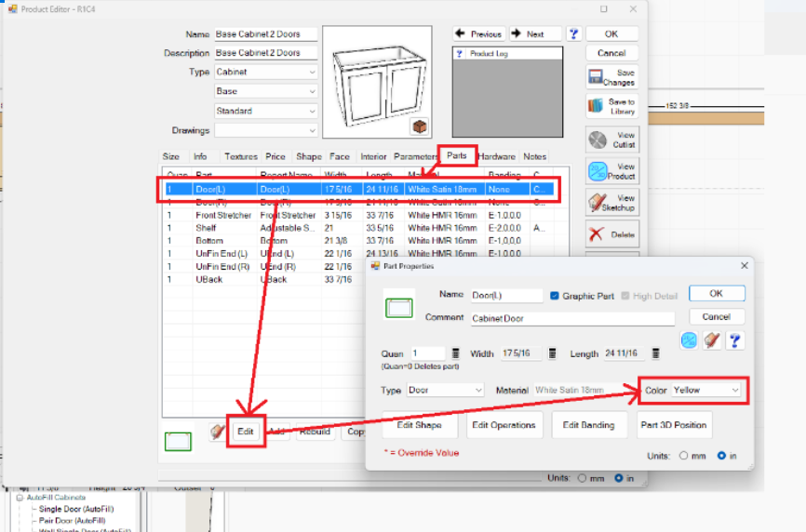
Task: Click the blue help question mark in Part Properties
Action: [x=735, y=340]
